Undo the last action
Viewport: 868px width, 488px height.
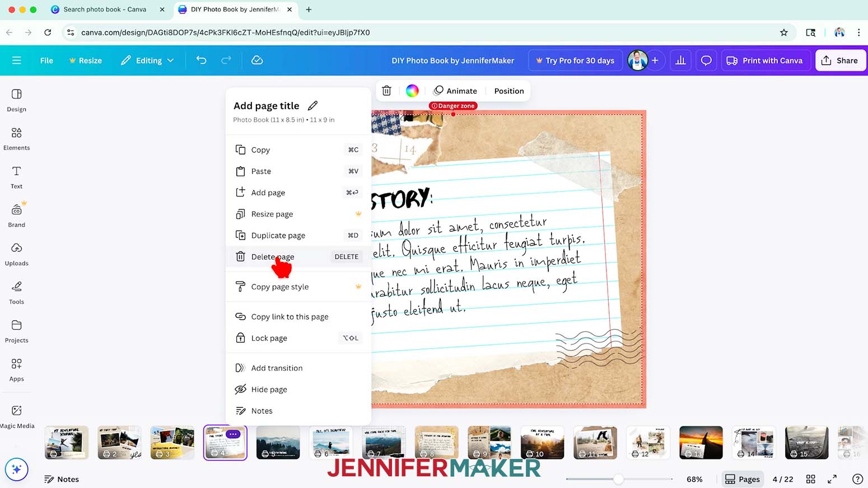point(201,60)
